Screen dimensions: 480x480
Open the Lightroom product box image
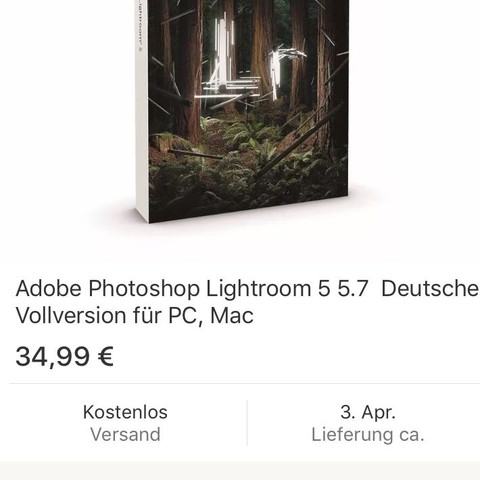(242, 110)
